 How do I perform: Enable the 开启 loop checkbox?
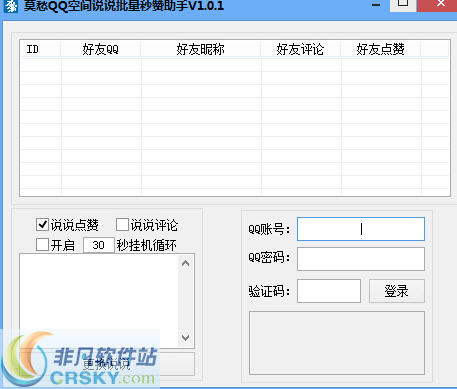(42, 245)
